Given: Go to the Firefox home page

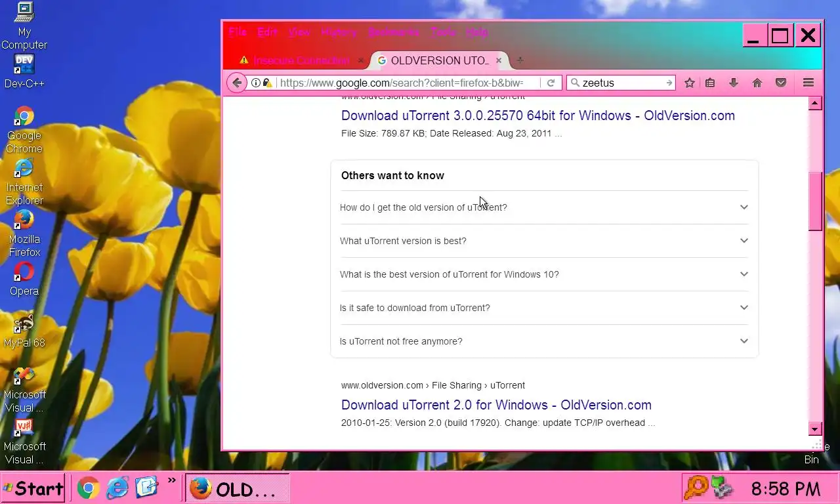Looking at the screenshot, I should 757,83.
